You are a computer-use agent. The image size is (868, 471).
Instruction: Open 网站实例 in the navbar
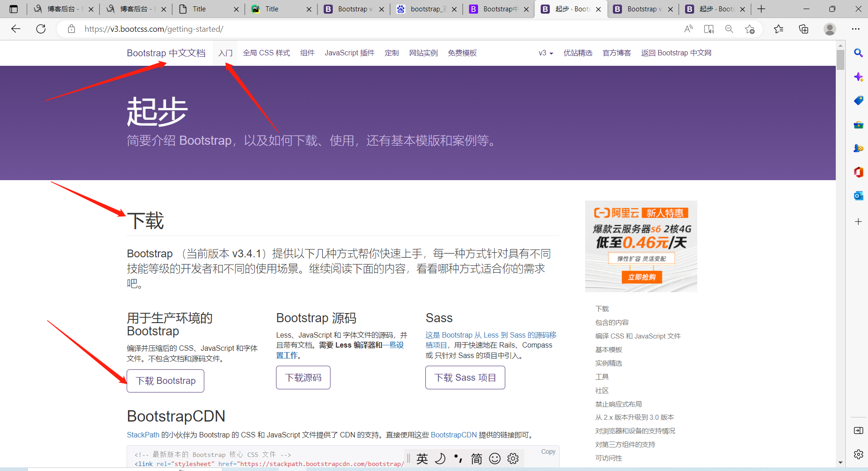(x=424, y=53)
